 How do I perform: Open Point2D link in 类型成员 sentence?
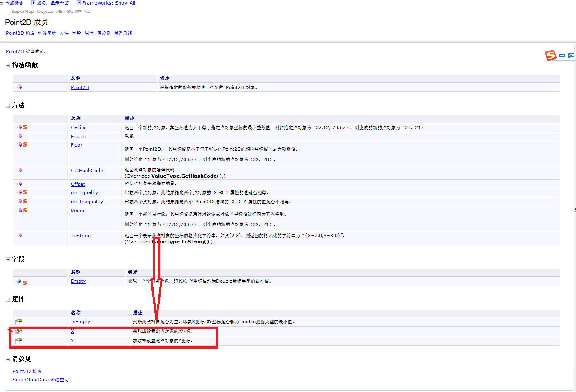click(15, 52)
